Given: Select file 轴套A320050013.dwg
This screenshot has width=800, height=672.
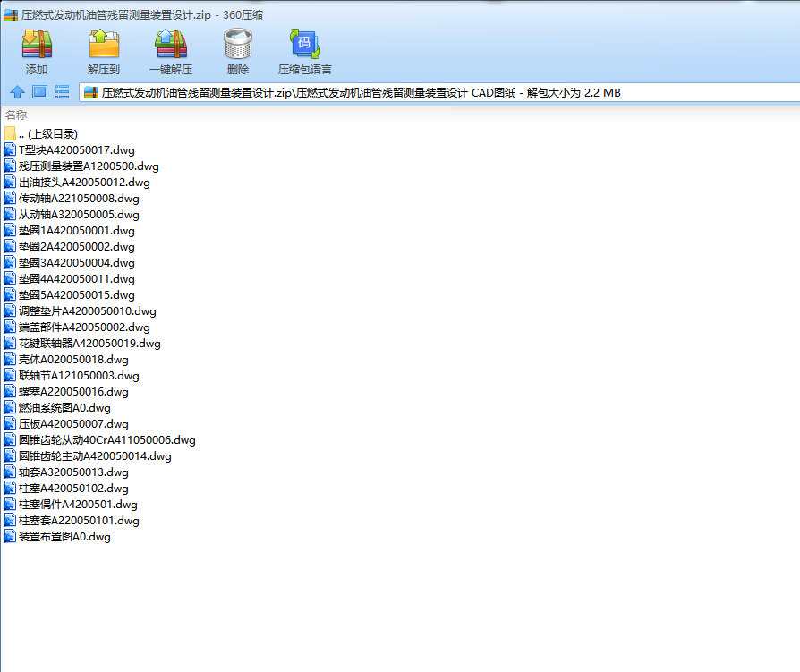Looking at the screenshot, I should (x=66, y=472).
